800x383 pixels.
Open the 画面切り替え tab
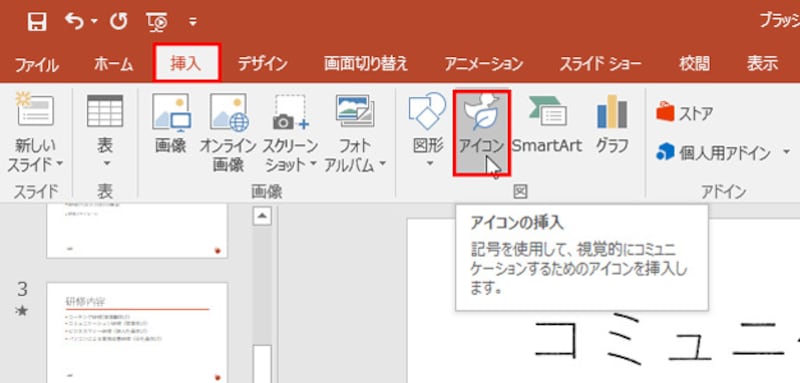[366, 64]
